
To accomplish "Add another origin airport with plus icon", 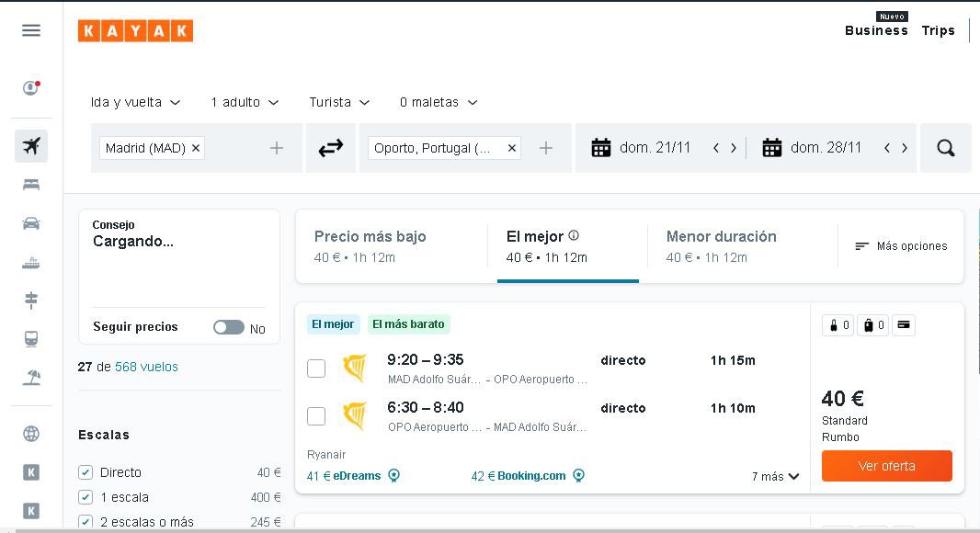I will [276, 148].
